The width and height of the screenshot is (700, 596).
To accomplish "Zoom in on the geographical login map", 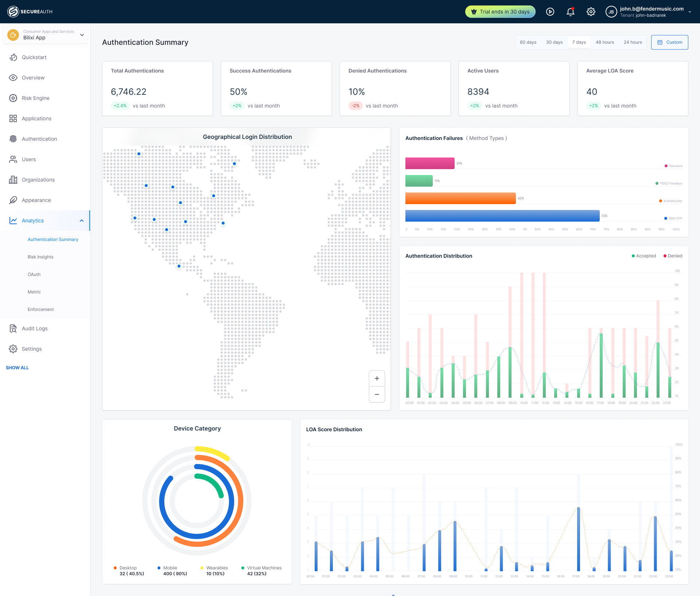I will pyautogui.click(x=377, y=378).
